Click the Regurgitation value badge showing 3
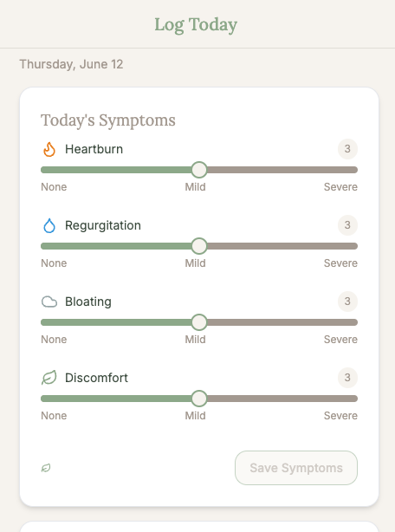 [x=347, y=225]
